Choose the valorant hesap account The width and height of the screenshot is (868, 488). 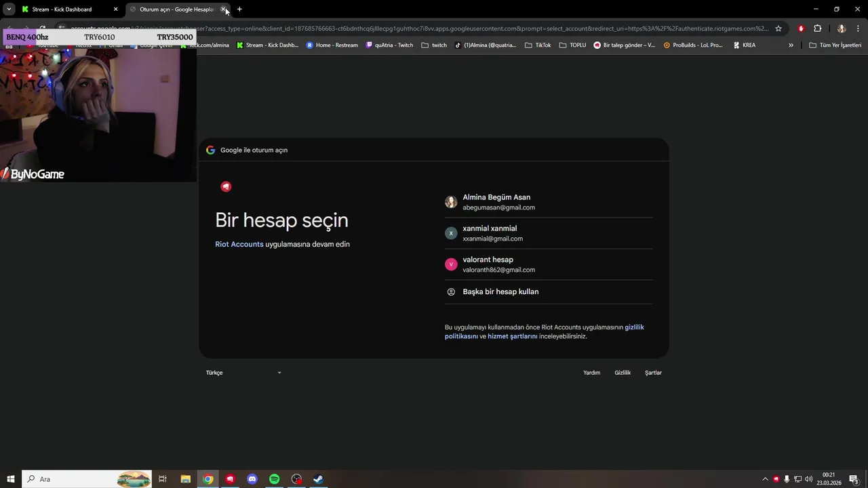click(549, 264)
